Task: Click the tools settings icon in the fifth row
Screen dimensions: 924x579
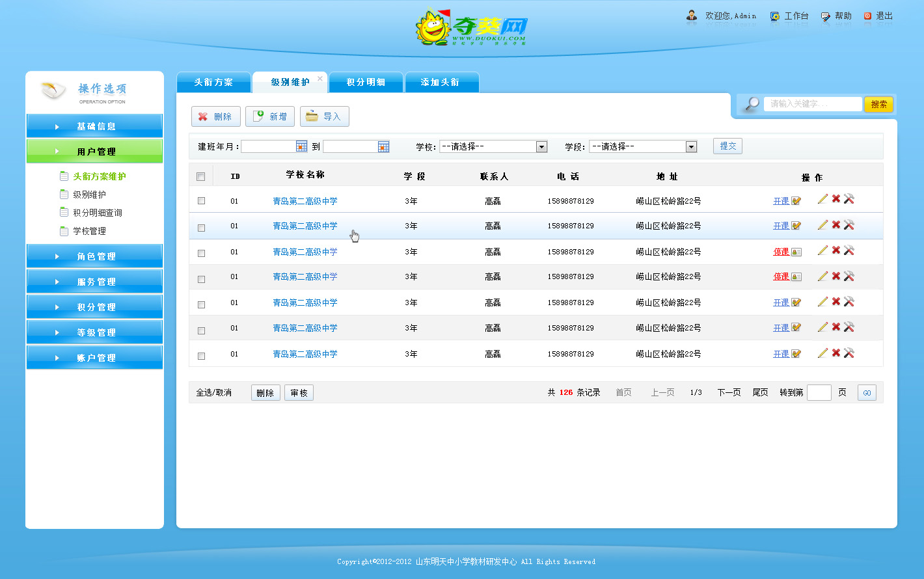Action: click(x=849, y=302)
